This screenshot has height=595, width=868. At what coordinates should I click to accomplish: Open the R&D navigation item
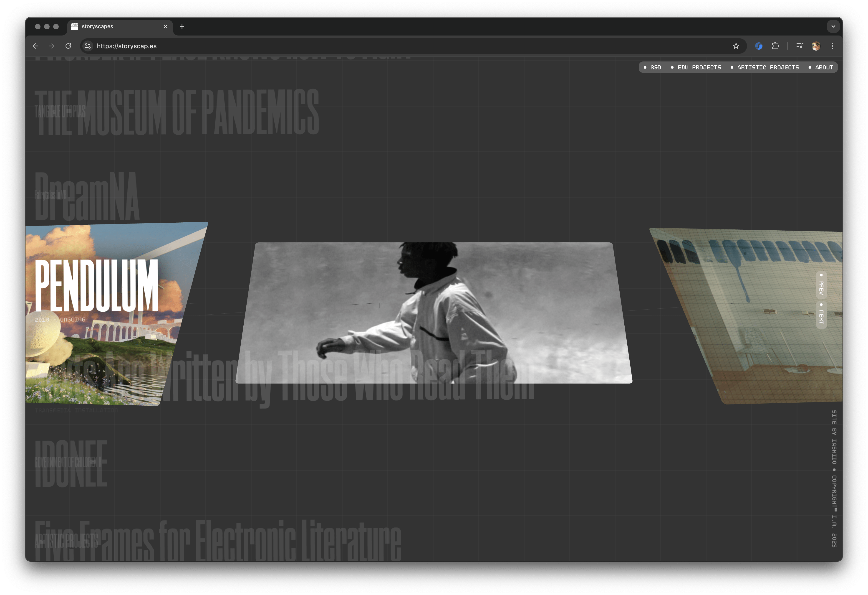[653, 68]
